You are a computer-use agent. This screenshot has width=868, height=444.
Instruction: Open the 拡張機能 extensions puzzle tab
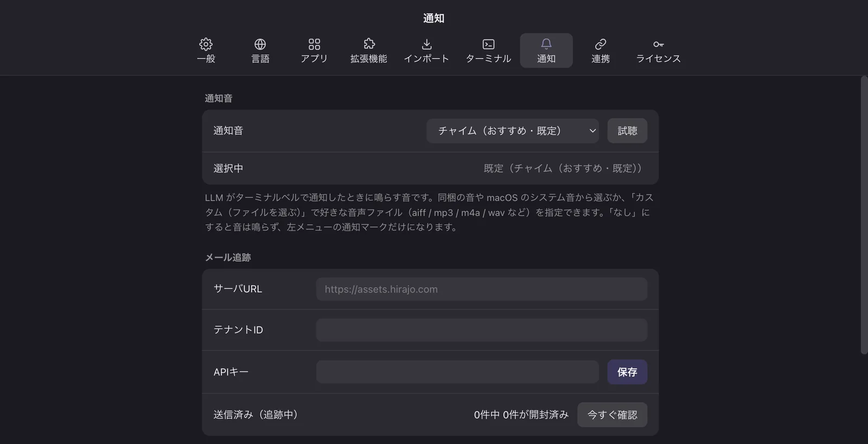pyautogui.click(x=369, y=50)
